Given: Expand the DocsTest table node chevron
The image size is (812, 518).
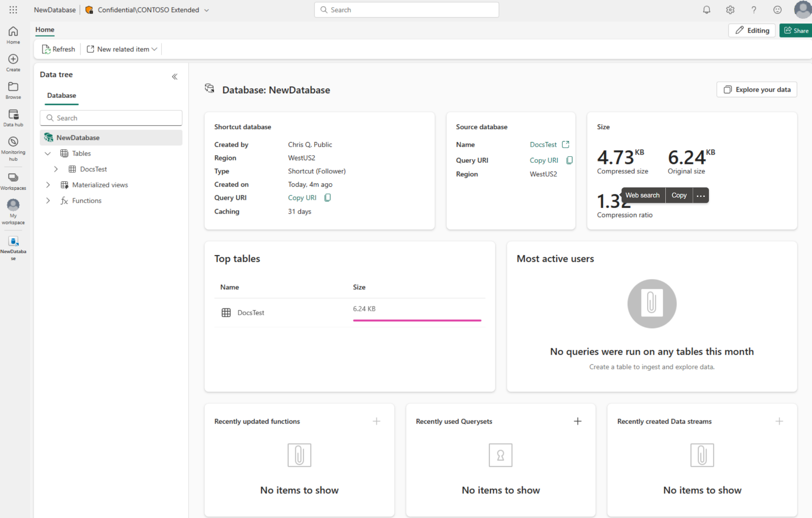Looking at the screenshot, I should pyautogui.click(x=56, y=169).
